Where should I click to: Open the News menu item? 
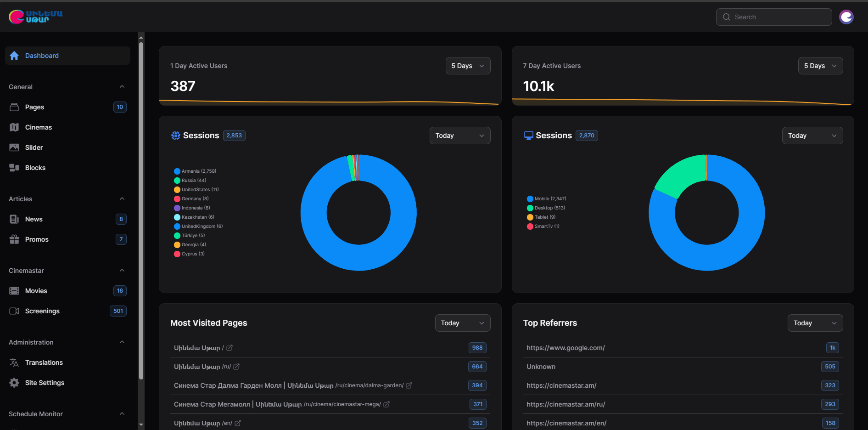[x=67, y=219]
